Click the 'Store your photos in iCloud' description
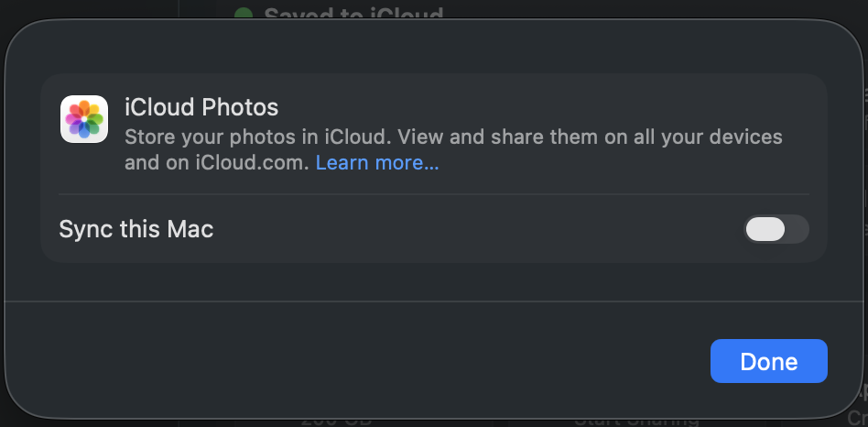868x427 pixels. coord(453,137)
